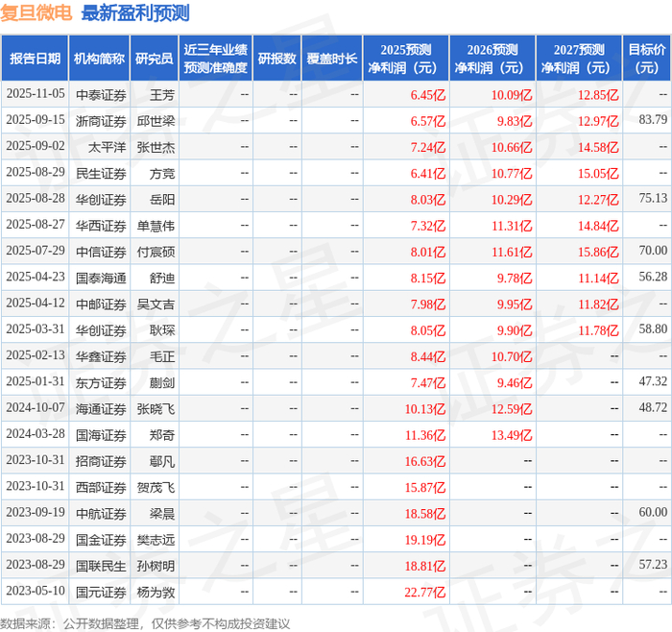
Task: Click analyst name 单慧伟
Action: point(156,226)
